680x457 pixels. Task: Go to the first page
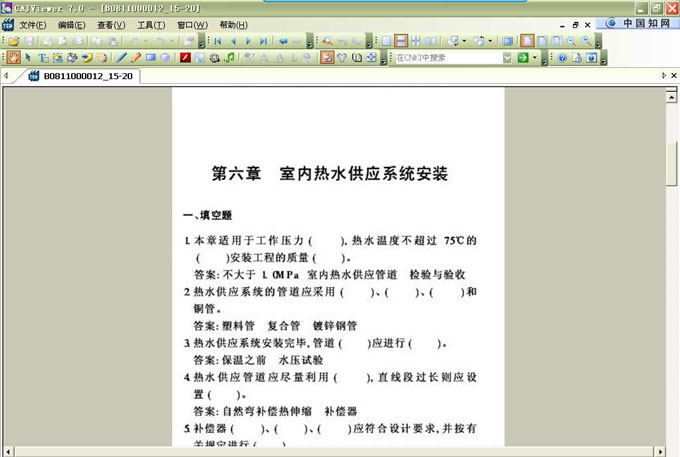tap(217, 41)
